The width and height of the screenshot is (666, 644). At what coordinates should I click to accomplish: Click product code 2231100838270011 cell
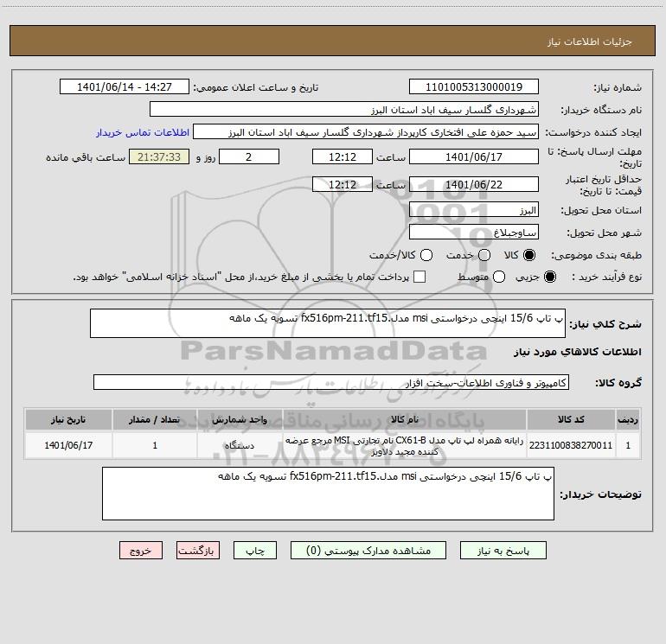(x=571, y=445)
